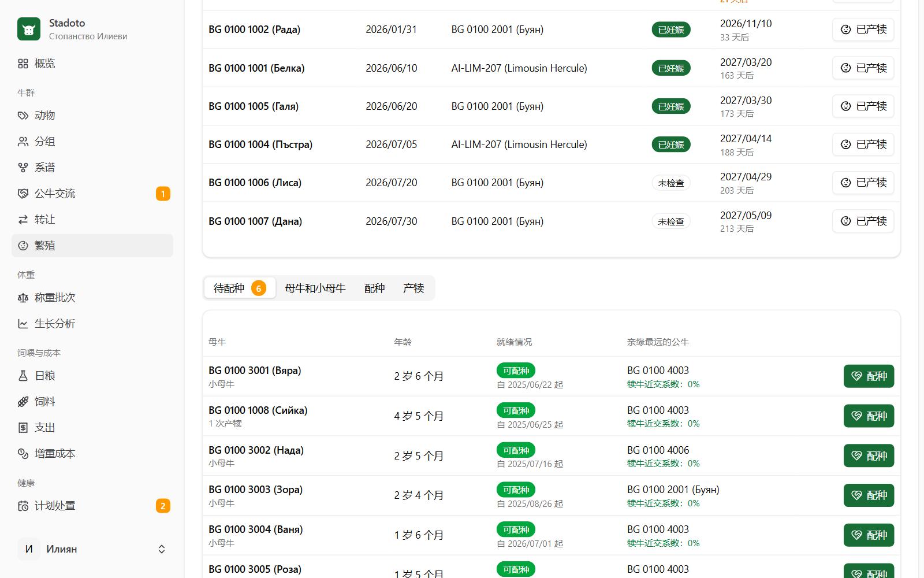Click the Stadoto cow logo icon

pos(29,29)
